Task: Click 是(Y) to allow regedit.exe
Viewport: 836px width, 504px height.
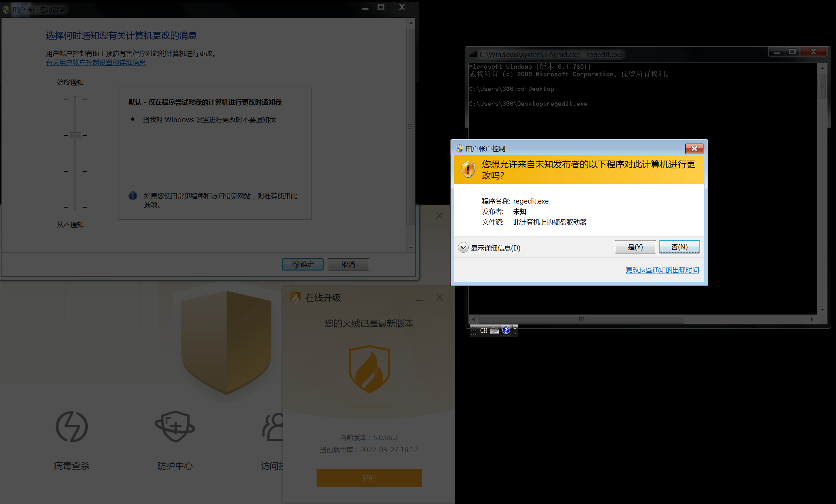Action: pos(635,247)
